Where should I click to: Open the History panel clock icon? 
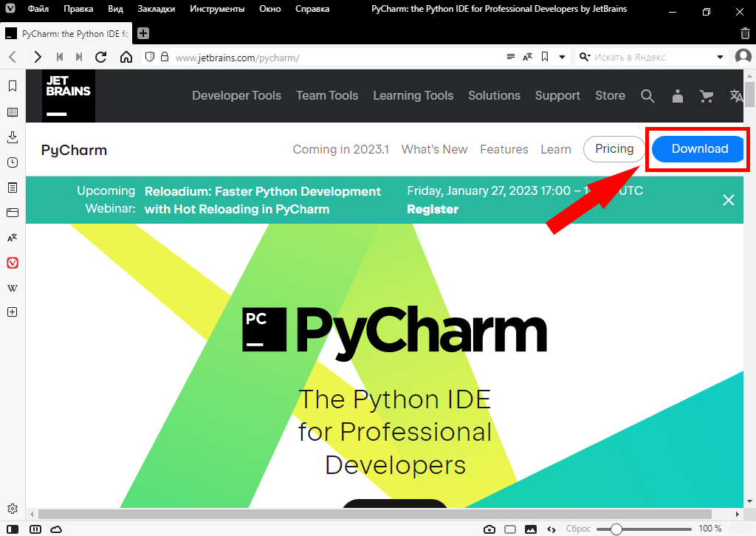coord(13,162)
